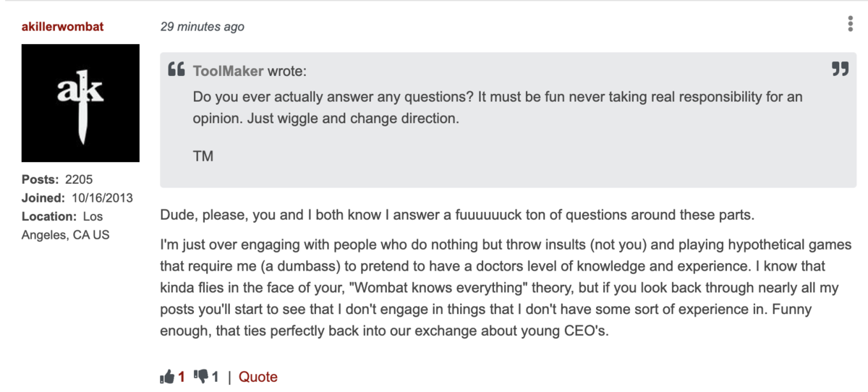868x392 pixels.
Task: Click the like count next to thumbs up
Action: pos(182,377)
